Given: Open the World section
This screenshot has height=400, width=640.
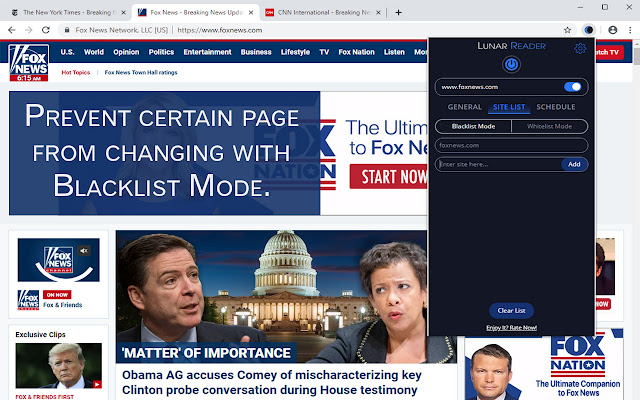Looking at the screenshot, I should 94,52.
